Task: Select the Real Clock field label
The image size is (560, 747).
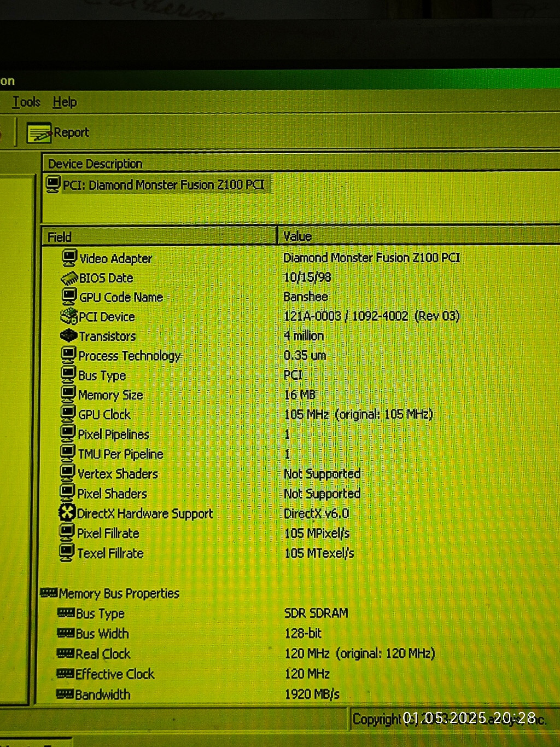Action: click(x=103, y=654)
